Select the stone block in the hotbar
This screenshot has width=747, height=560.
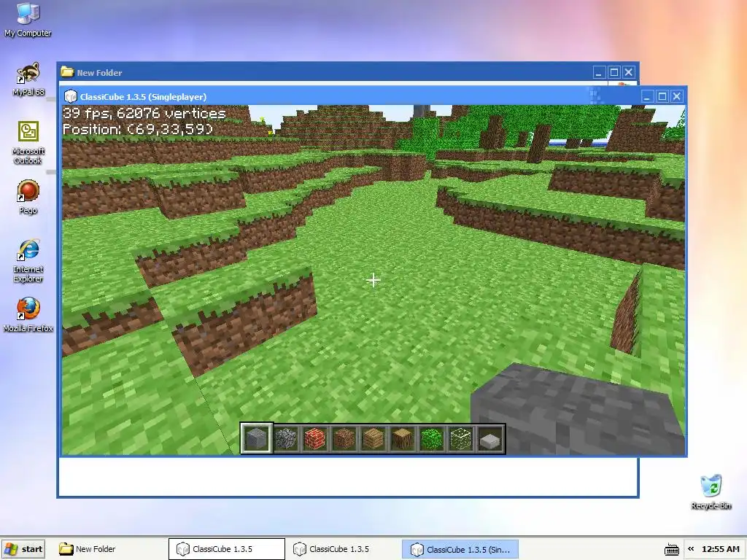(x=256, y=438)
